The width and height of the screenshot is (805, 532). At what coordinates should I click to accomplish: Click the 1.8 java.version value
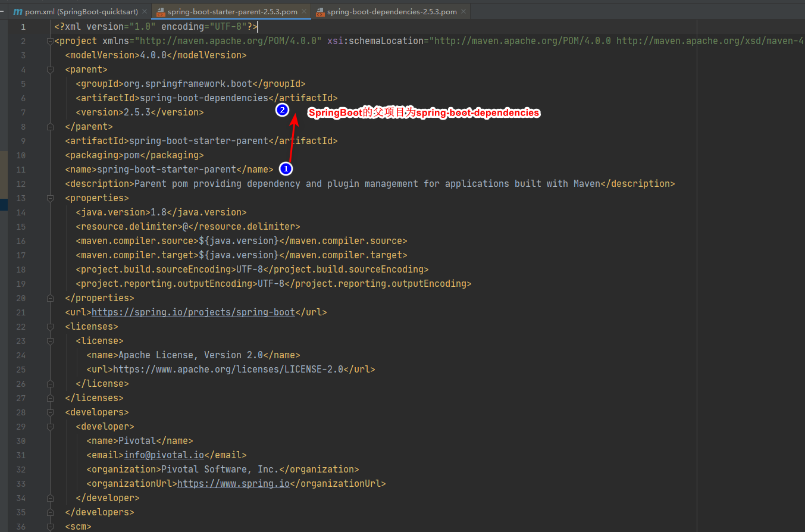click(x=158, y=212)
